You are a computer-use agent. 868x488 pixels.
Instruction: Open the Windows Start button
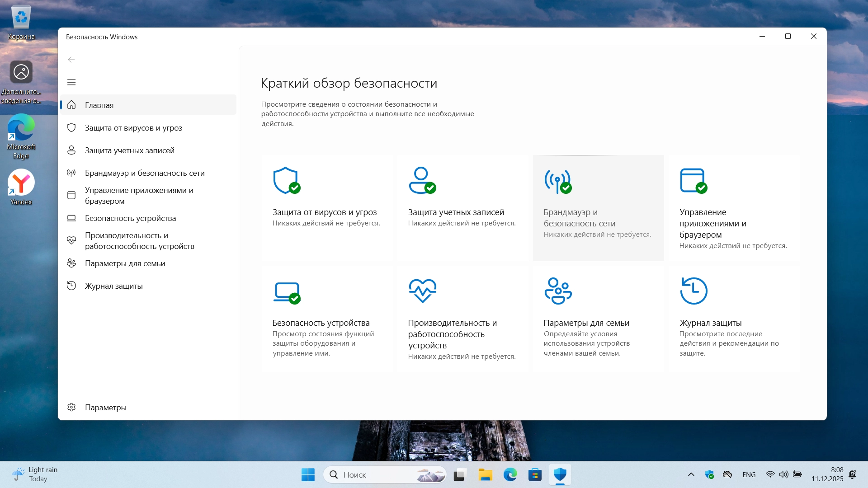click(x=308, y=475)
